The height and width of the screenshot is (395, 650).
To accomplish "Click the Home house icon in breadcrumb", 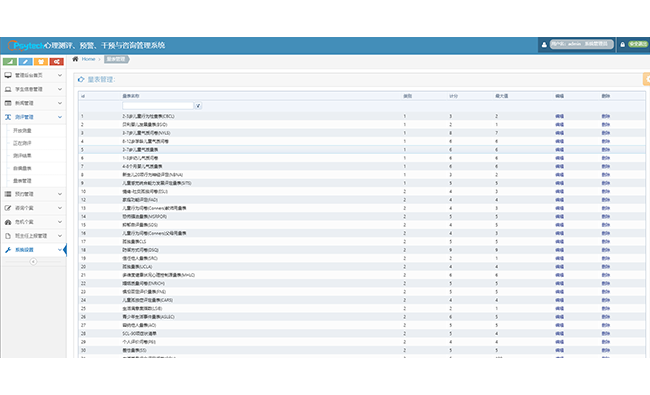I will [x=75, y=59].
